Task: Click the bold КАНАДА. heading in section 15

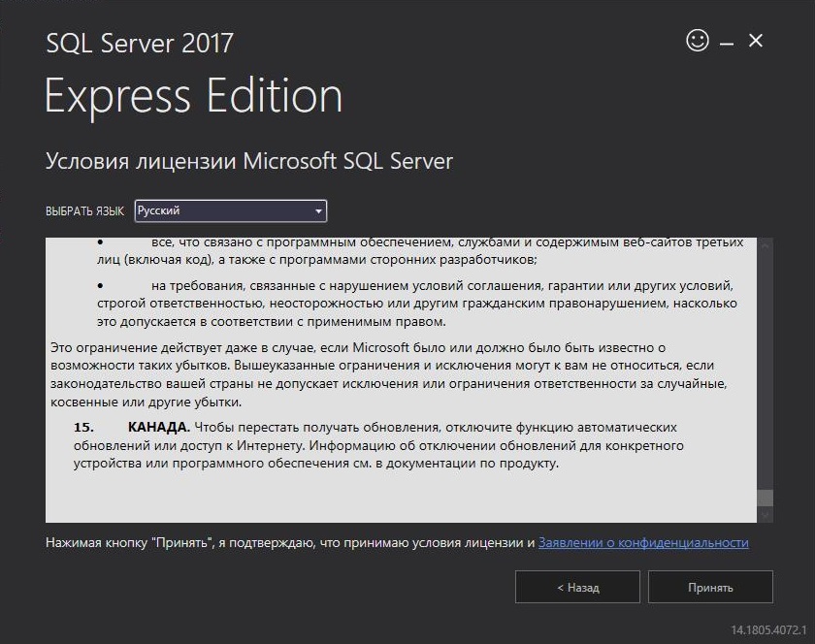Action: coord(158,428)
